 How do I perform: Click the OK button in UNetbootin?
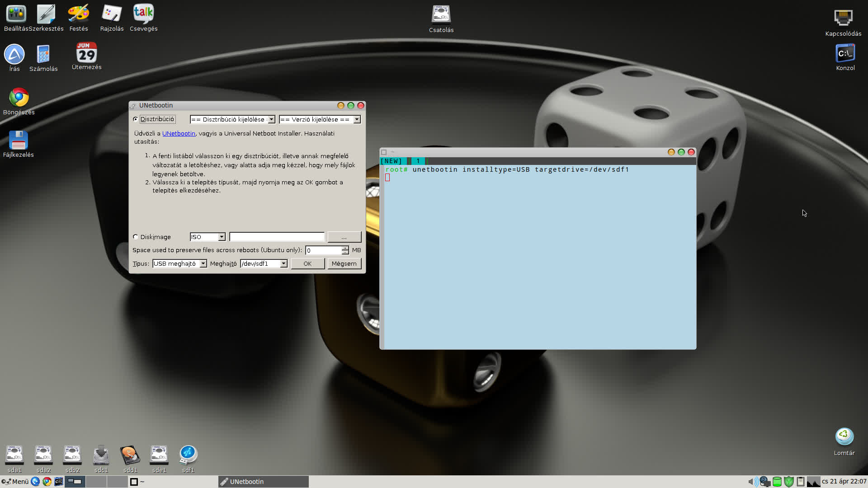pos(307,263)
